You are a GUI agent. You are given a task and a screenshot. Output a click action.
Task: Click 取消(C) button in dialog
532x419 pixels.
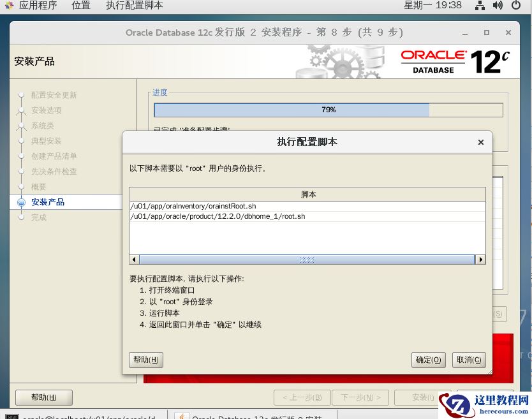click(469, 360)
